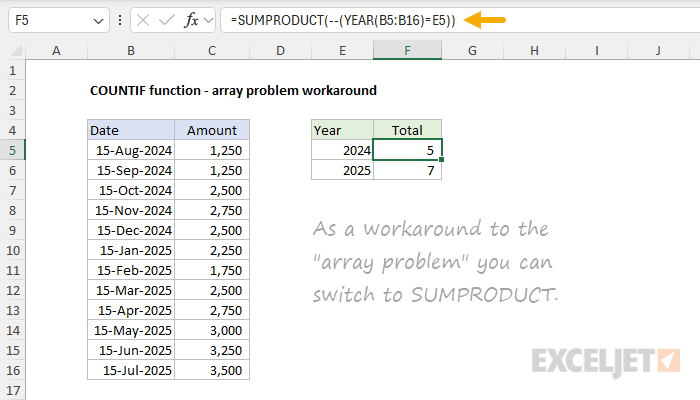Screen dimensions: 700x400
Task: Select total cell showing 7
Action: [x=408, y=171]
